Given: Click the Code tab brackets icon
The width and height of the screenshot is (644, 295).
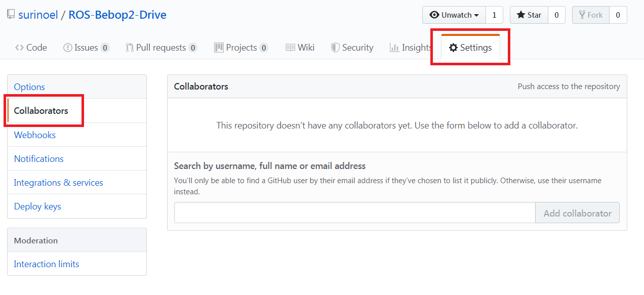Looking at the screenshot, I should coord(19,48).
